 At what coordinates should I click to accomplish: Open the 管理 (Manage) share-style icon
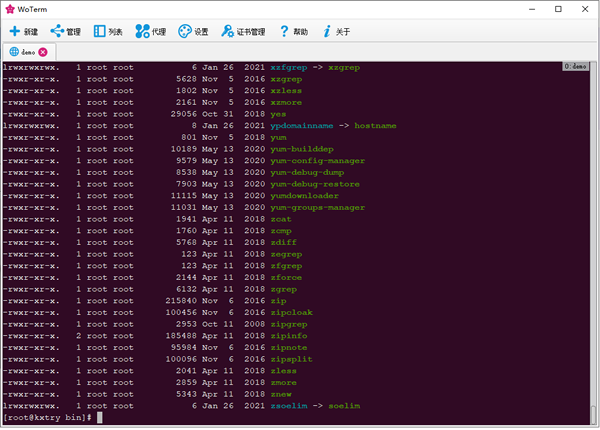(x=57, y=31)
